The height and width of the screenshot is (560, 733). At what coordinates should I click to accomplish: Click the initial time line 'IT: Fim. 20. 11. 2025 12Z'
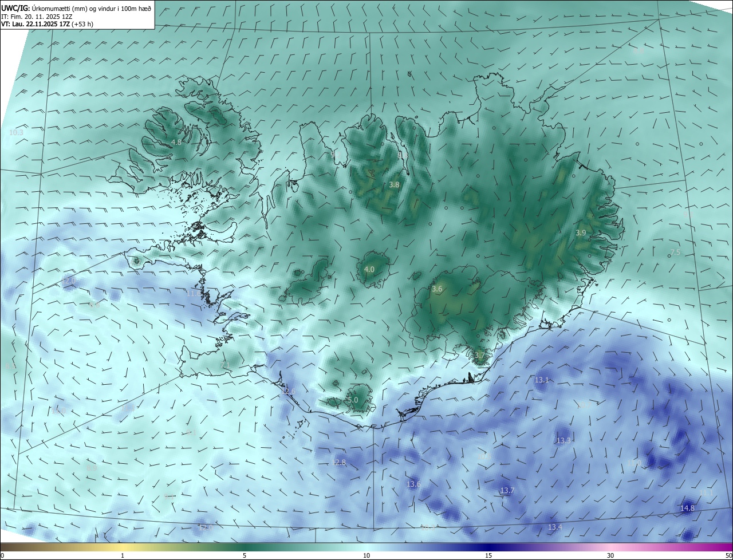pos(38,17)
